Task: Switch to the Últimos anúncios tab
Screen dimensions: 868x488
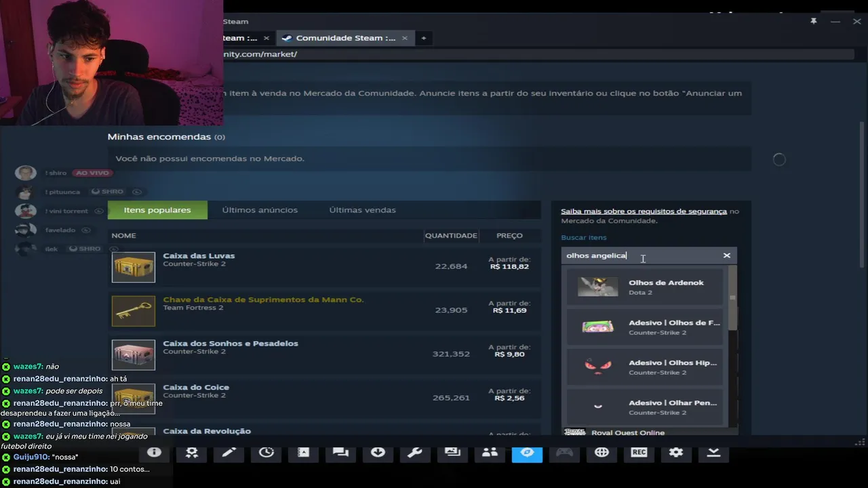Action: [x=260, y=210]
